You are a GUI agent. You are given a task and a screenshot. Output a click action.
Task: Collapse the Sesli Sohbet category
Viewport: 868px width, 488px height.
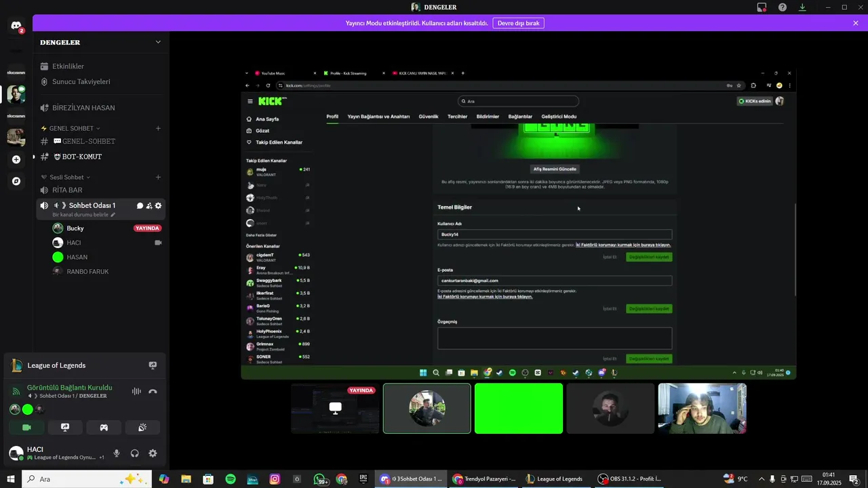[x=66, y=177]
